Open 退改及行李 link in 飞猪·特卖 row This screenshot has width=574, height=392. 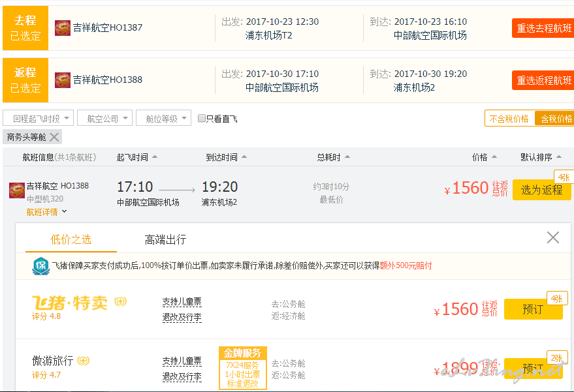click(x=182, y=318)
